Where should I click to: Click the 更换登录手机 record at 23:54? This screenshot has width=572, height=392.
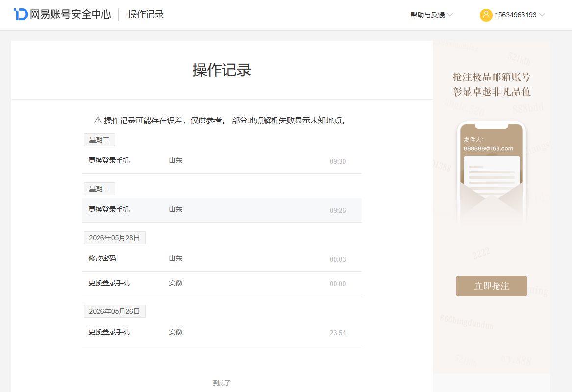point(222,333)
